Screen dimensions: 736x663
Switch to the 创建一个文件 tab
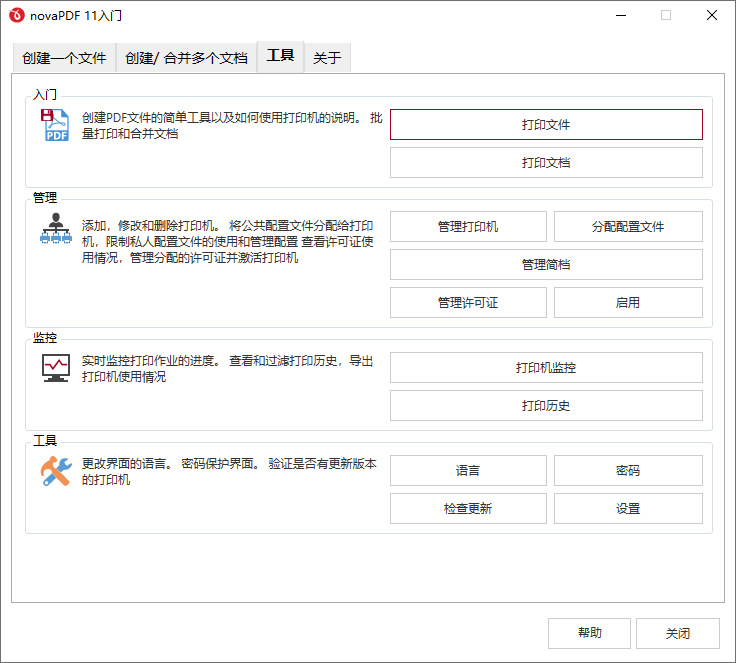64,58
